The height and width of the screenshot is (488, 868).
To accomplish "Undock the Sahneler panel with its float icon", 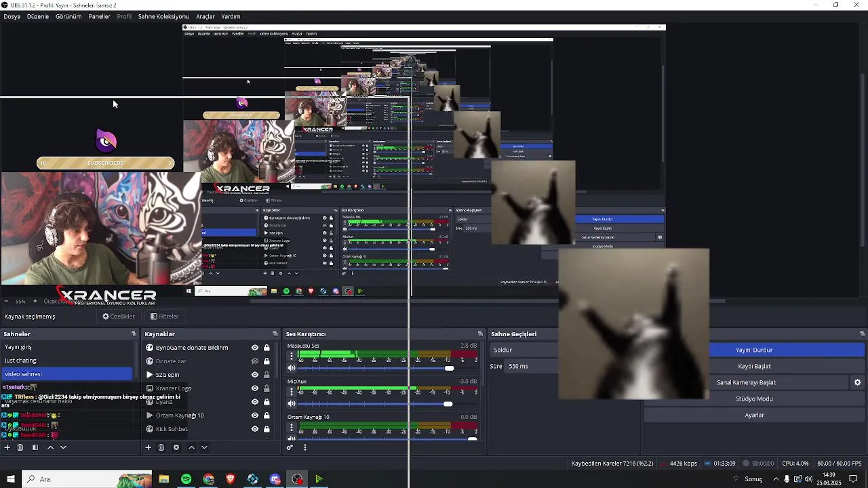I will click(x=134, y=334).
